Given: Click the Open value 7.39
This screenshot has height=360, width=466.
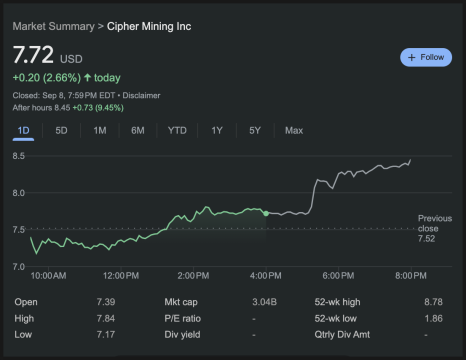Looking at the screenshot, I should tap(106, 302).
